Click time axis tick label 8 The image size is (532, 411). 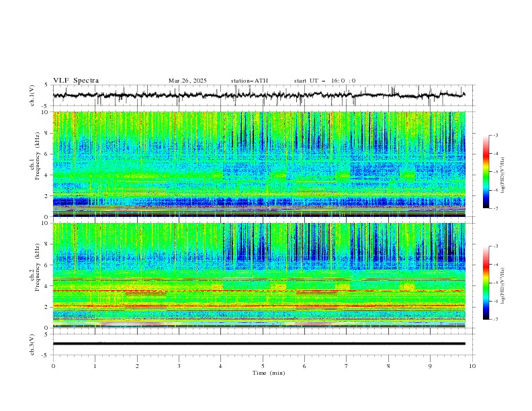(x=388, y=366)
